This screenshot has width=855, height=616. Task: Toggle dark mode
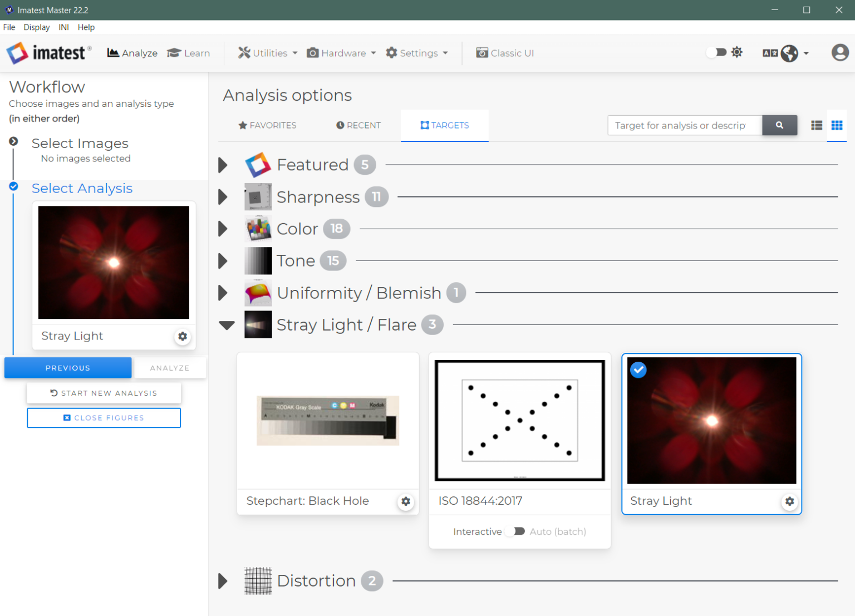pos(716,52)
